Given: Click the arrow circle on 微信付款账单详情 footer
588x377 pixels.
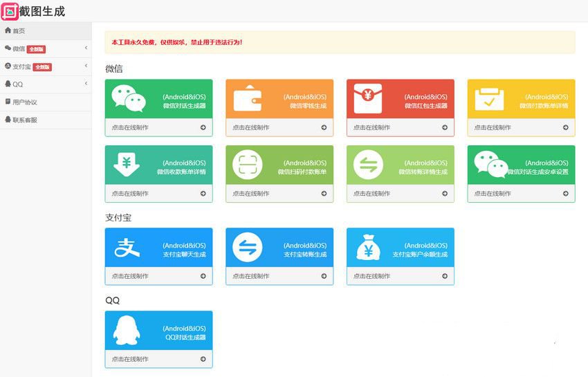Looking at the screenshot, I should pyautogui.click(x=565, y=127).
